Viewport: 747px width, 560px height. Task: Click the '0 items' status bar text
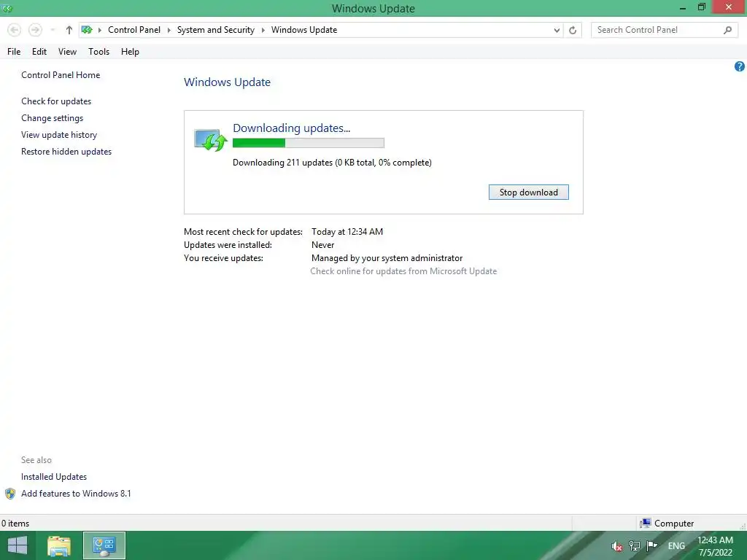pos(15,524)
